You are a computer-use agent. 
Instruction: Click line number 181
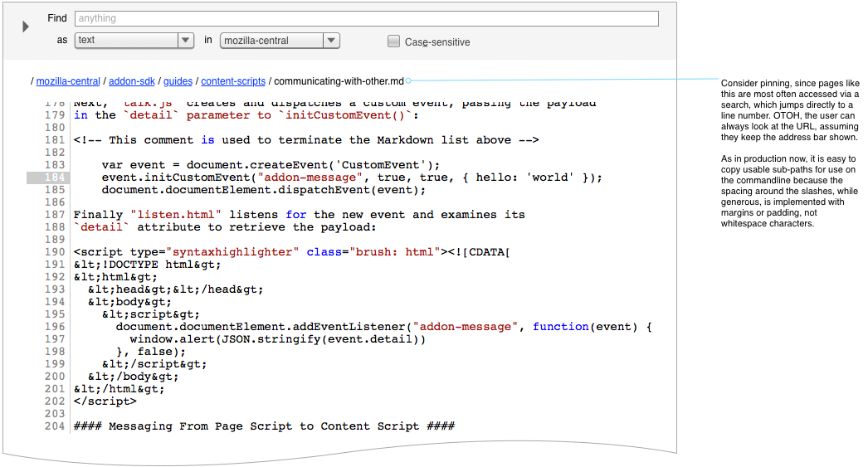(x=55, y=140)
